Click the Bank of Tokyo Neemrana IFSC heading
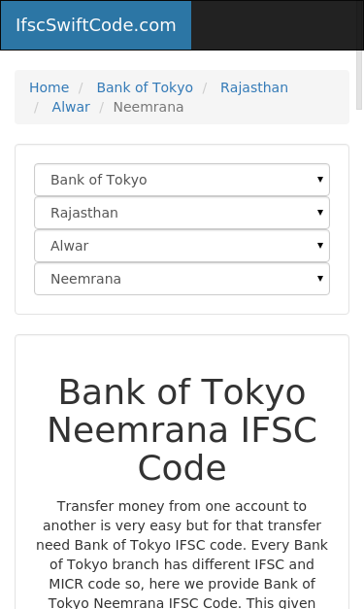The image size is (364, 609). 182,430
